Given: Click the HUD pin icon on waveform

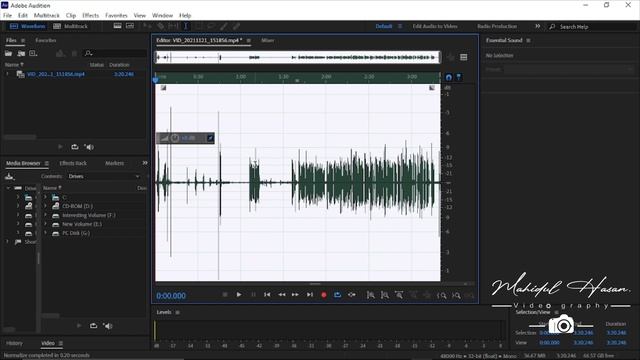Looking at the screenshot, I should point(210,138).
